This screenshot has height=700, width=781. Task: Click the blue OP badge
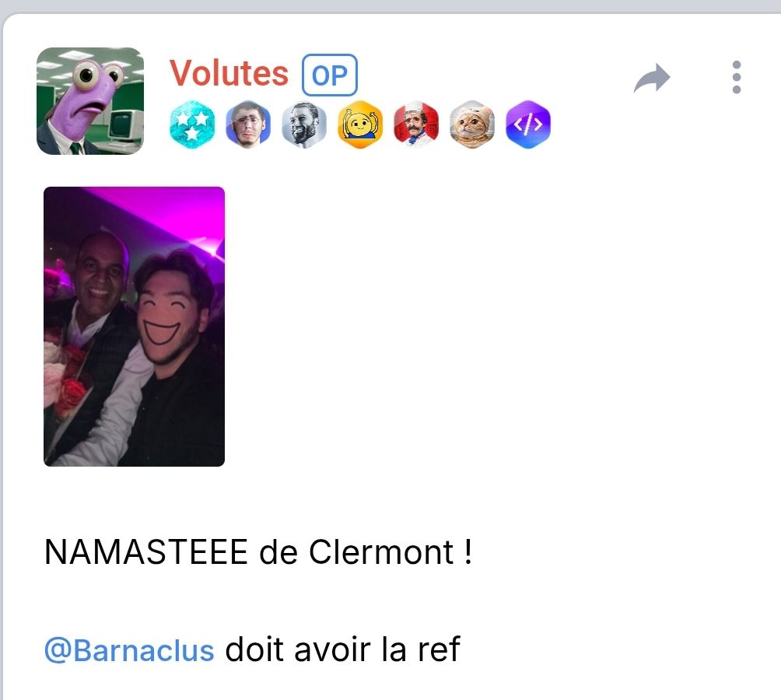point(329,75)
